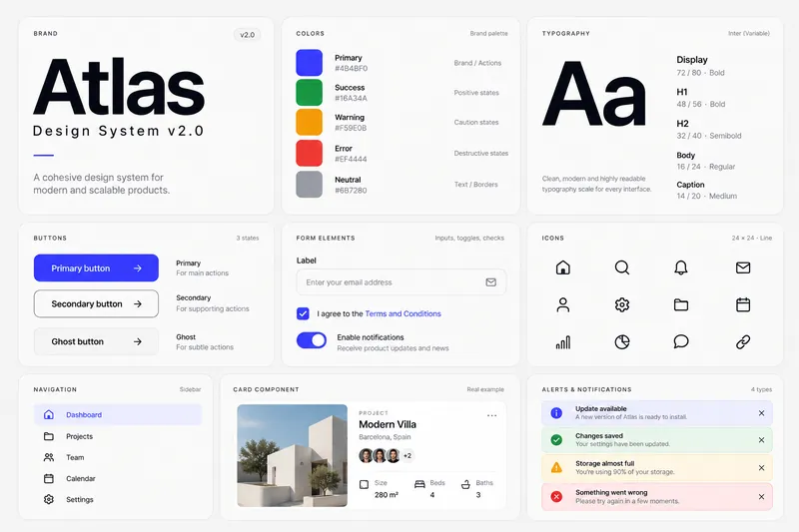Click the Primary button
The height and width of the screenshot is (532, 799).
pos(96,267)
